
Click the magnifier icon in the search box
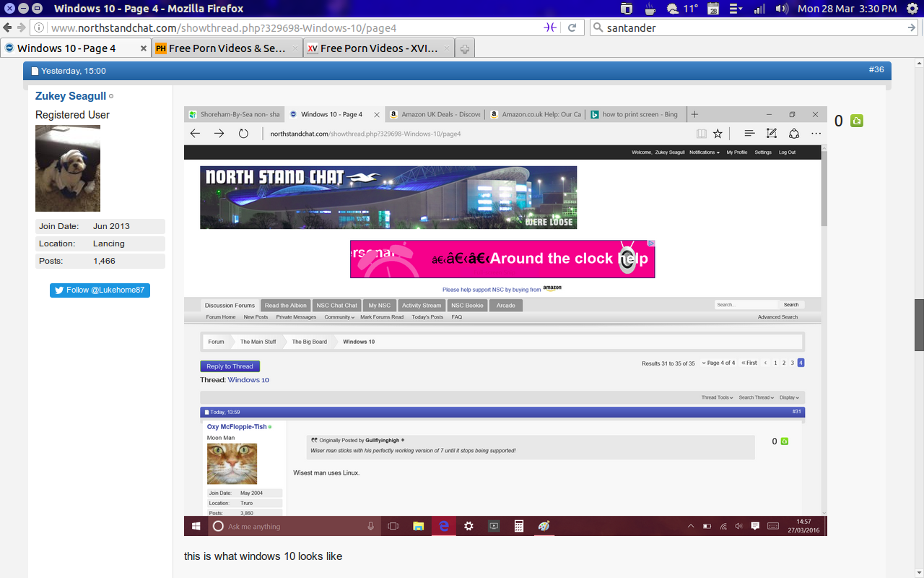tap(598, 28)
